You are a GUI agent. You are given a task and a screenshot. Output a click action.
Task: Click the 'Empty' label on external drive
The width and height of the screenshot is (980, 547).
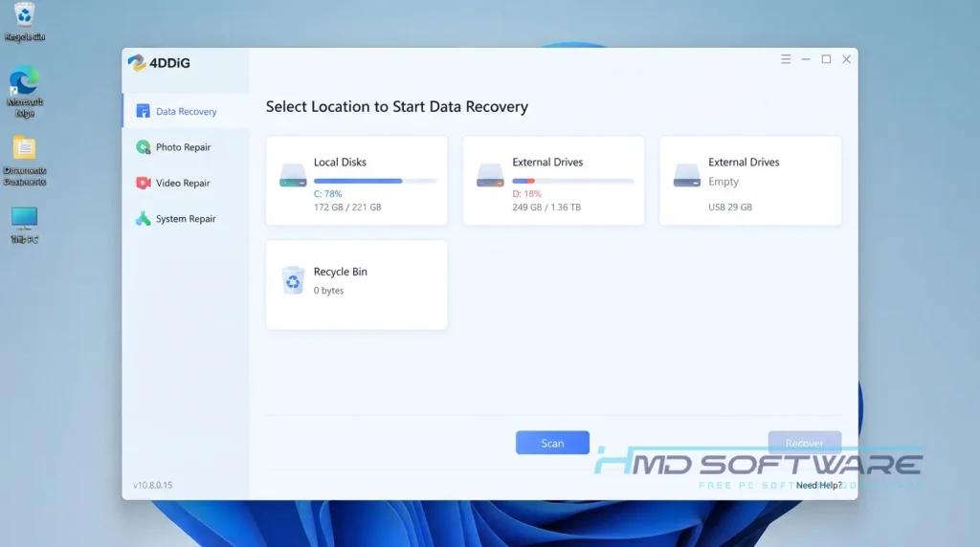[724, 182]
